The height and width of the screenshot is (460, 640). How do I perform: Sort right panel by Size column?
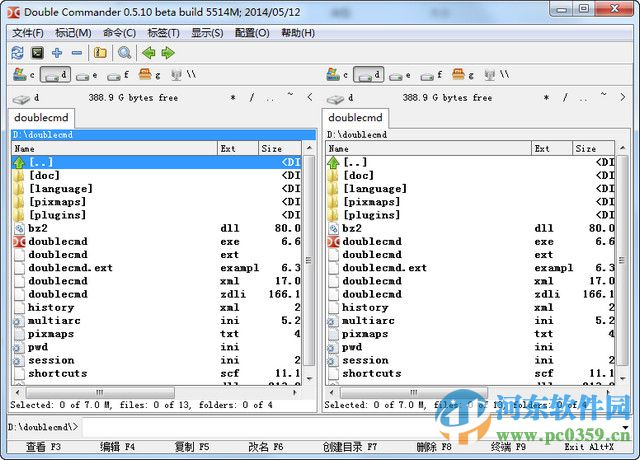[x=594, y=149]
